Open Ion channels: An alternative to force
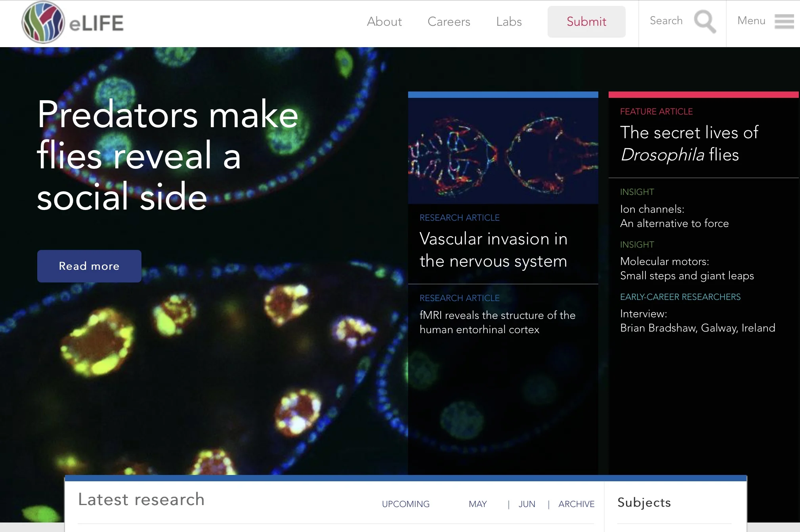The width and height of the screenshot is (800, 532). click(674, 216)
